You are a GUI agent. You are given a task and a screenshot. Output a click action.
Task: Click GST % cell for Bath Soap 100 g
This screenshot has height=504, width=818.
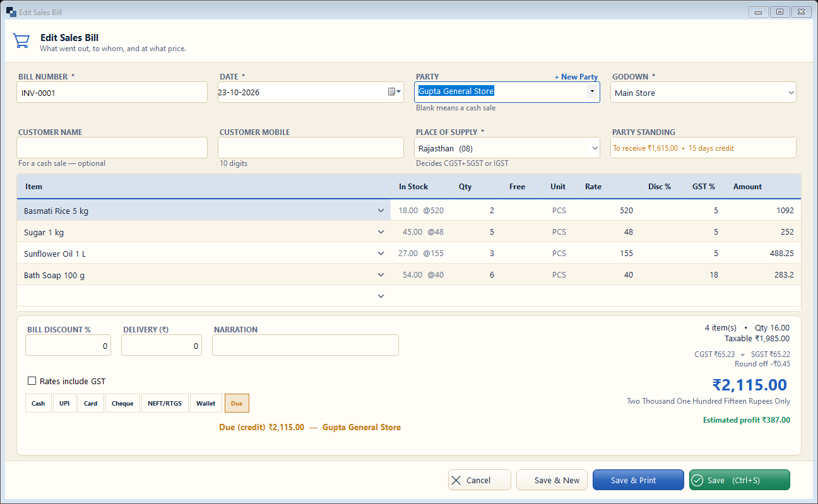tap(706, 275)
